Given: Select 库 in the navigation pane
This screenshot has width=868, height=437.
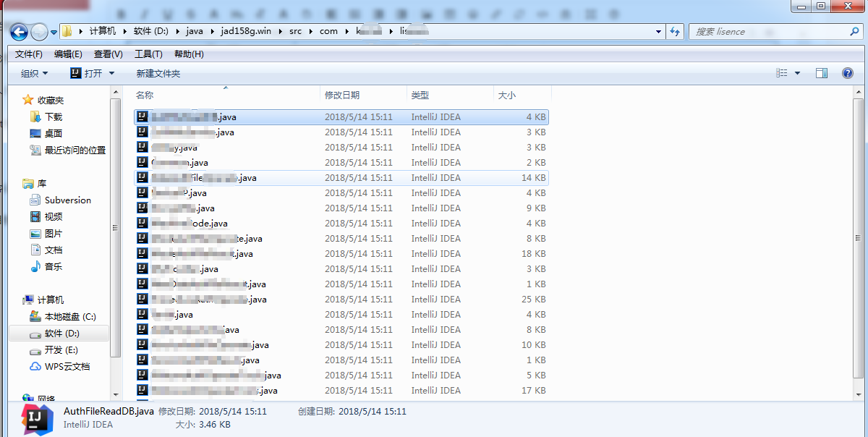Looking at the screenshot, I should click(42, 184).
